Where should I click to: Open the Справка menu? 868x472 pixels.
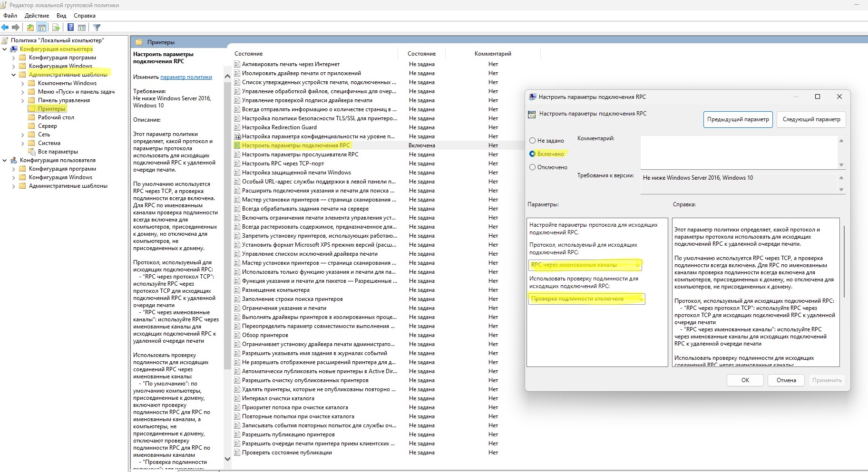(85, 16)
